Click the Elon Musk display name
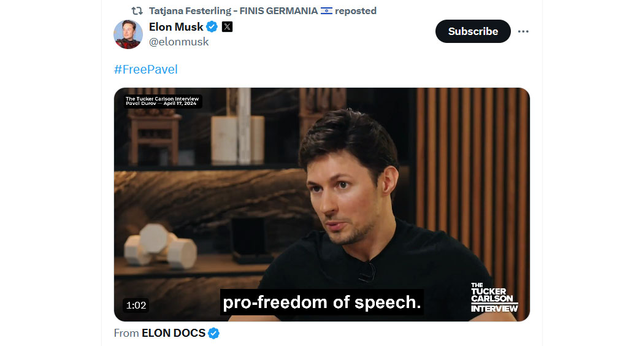This screenshot has height=346, width=644. coord(176,27)
